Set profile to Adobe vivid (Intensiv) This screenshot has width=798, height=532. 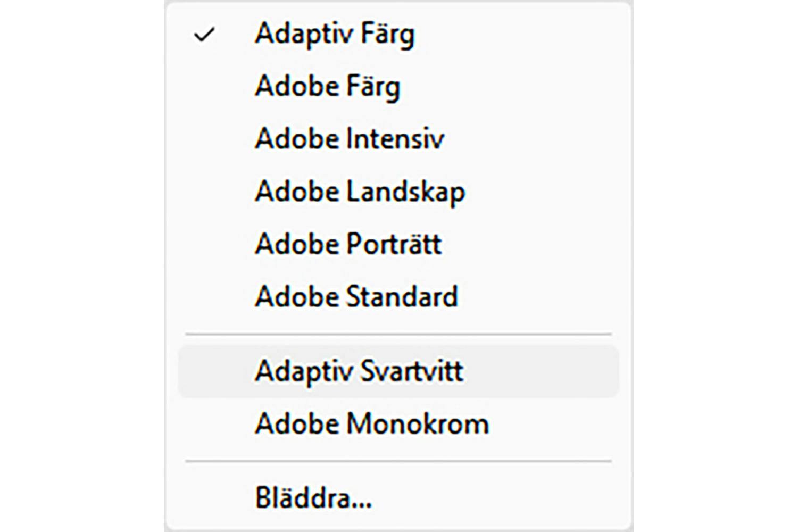pyautogui.click(x=349, y=138)
